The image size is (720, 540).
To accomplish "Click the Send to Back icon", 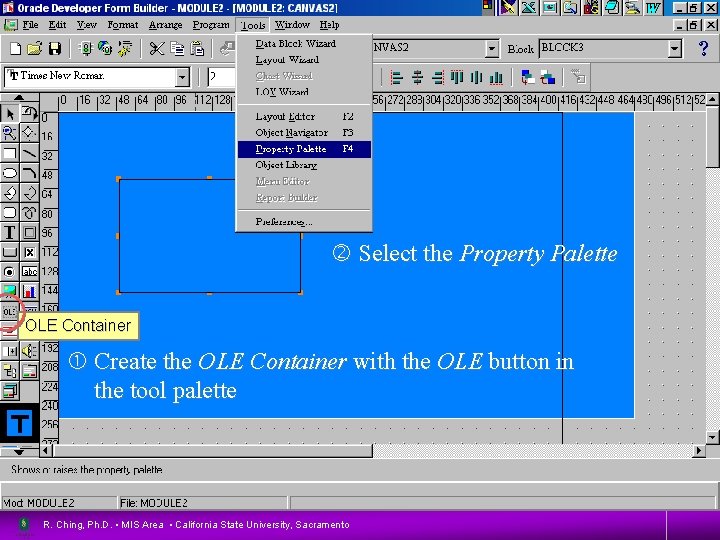I will click(547, 77).
